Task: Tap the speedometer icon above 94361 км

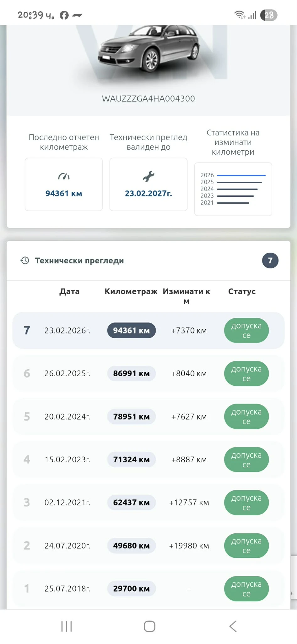Action: click(x=64, y=176)
